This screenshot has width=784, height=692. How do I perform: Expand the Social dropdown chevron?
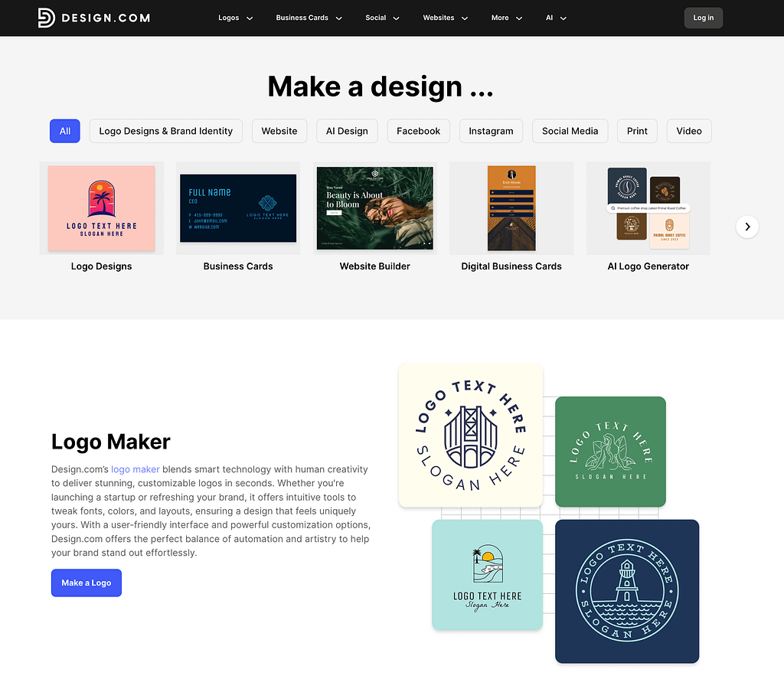click(396, 18)
